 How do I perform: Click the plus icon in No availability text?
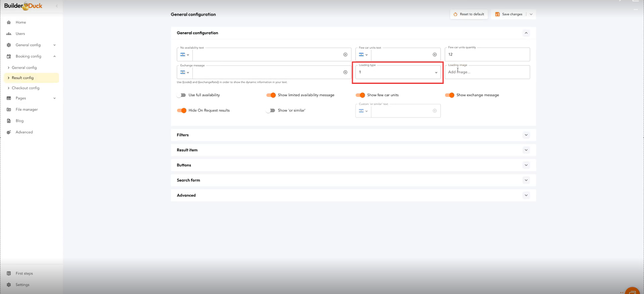pos(345,54)
